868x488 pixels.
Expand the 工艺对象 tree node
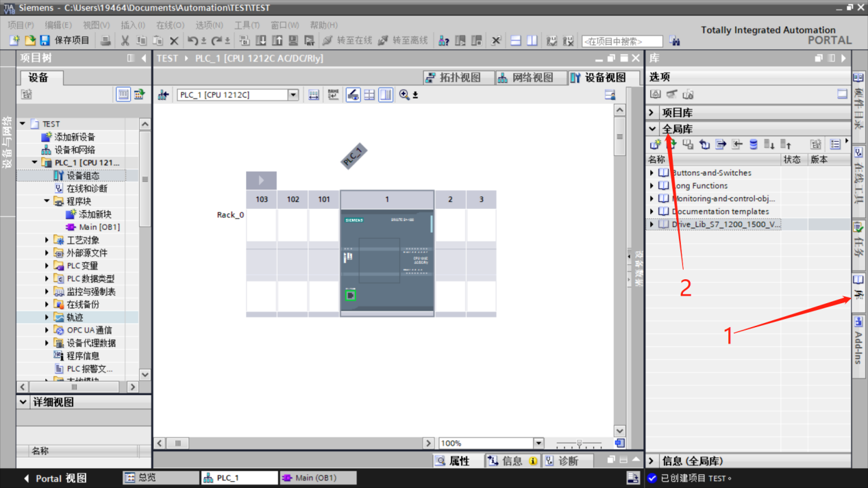[x=47, y=240]
